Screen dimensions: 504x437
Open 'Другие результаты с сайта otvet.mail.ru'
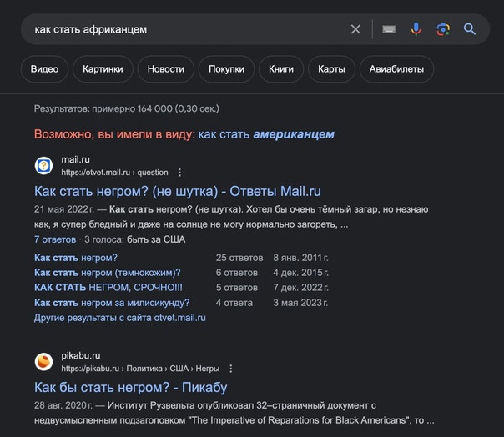(120, 318)
